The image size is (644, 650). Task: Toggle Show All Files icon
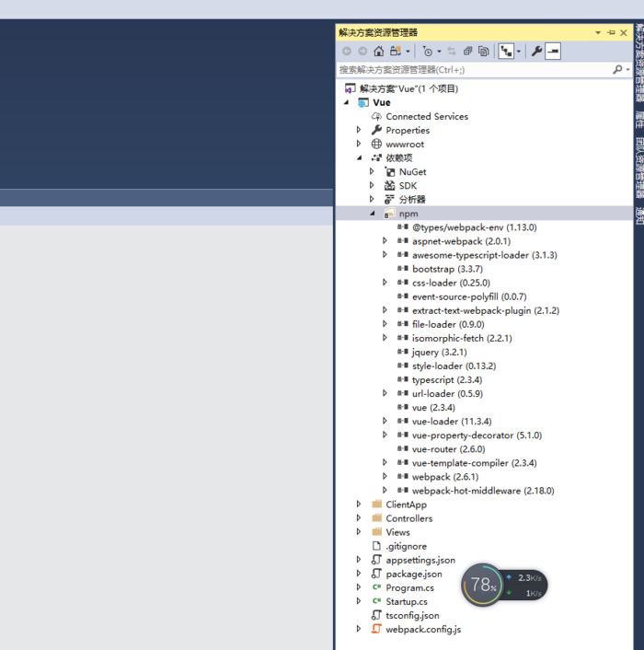coord(483,51)
